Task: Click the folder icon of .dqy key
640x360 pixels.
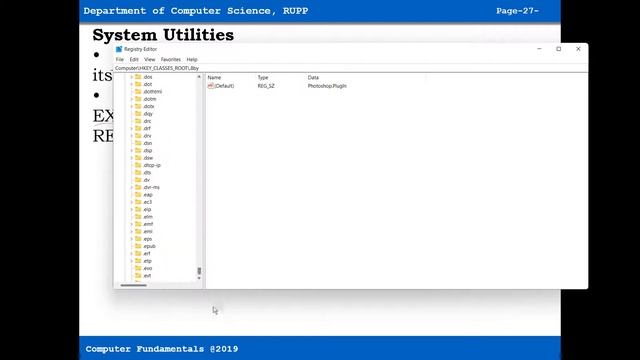Action: 138,113
